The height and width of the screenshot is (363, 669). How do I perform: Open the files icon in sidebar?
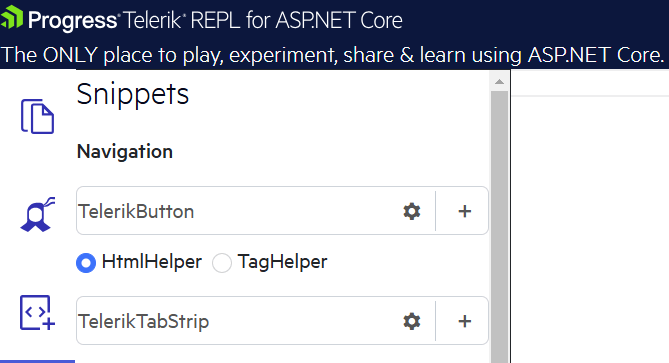pyautogui.click(x=38, y=116)
